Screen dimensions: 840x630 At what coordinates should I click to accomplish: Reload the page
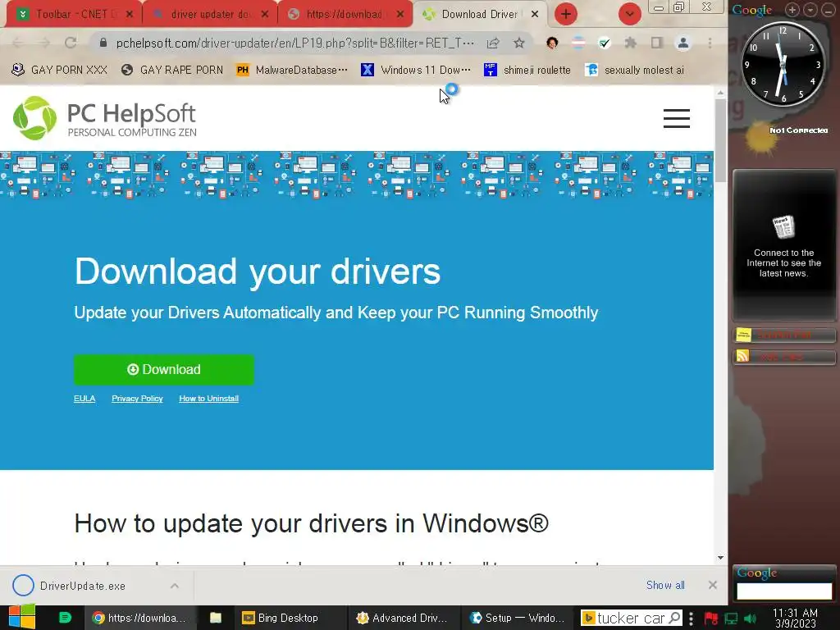[71, 43]
